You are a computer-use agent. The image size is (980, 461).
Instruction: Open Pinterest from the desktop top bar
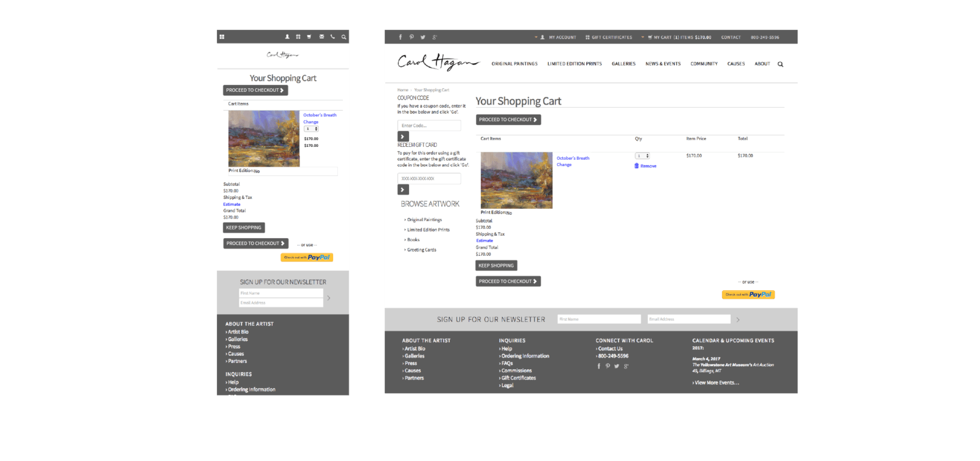pyautogui.click(x=412, y=37)
